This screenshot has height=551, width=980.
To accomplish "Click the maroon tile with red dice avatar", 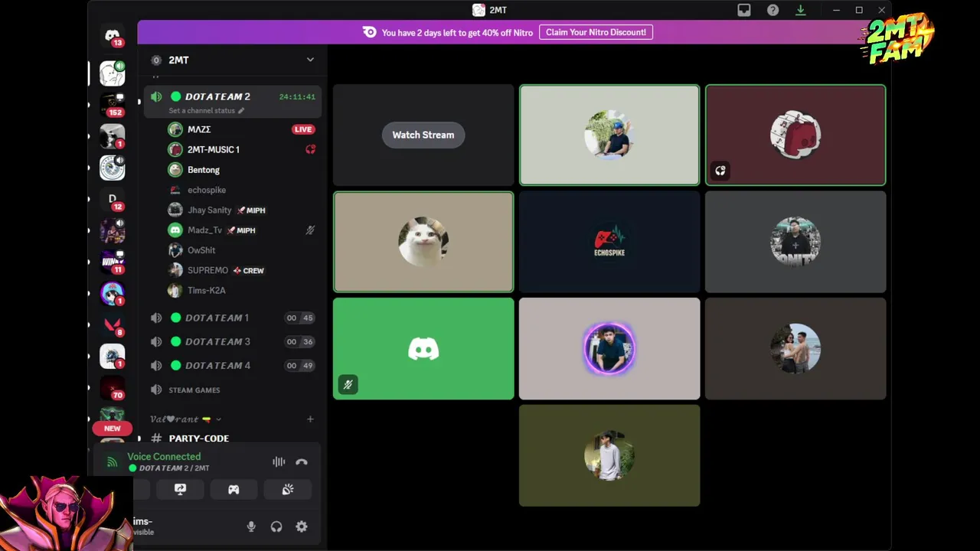I will 795,135.
